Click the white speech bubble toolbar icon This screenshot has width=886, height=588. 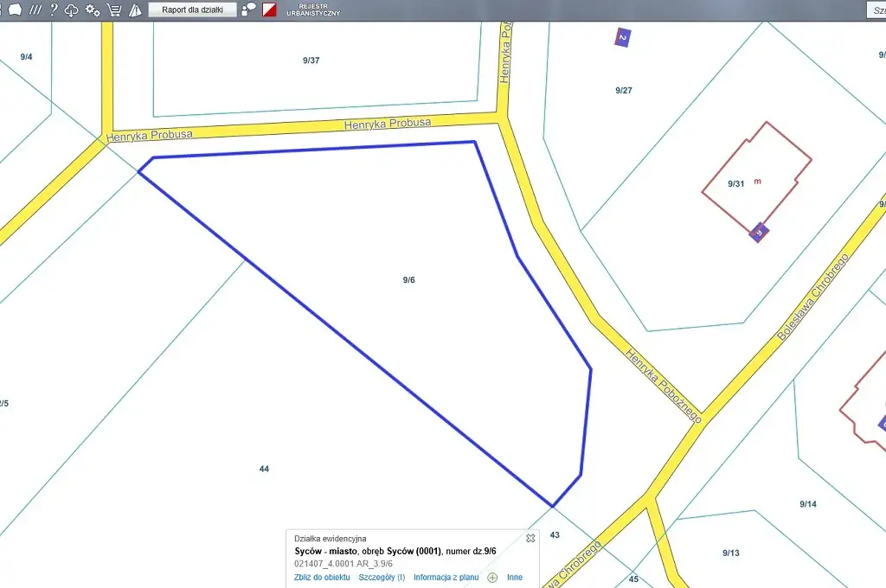click(15, 10)
